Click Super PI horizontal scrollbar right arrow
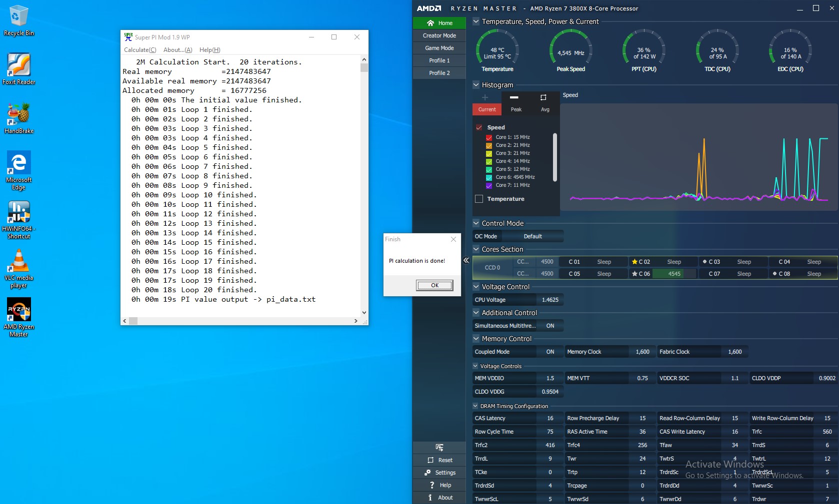The width and height of the screenshot is (839, 504). point(356,321)
